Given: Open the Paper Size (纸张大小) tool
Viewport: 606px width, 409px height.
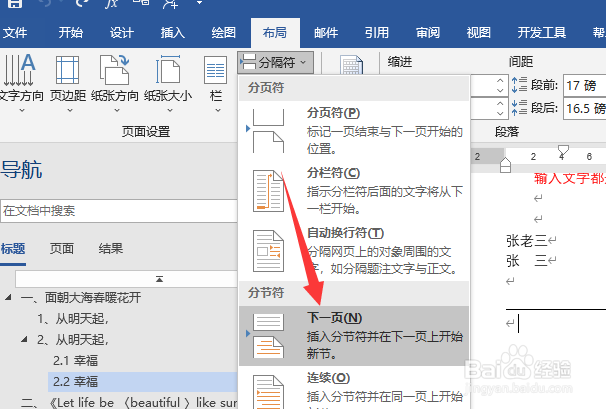Looking at the screenshot, I should [x=168, y=83].
